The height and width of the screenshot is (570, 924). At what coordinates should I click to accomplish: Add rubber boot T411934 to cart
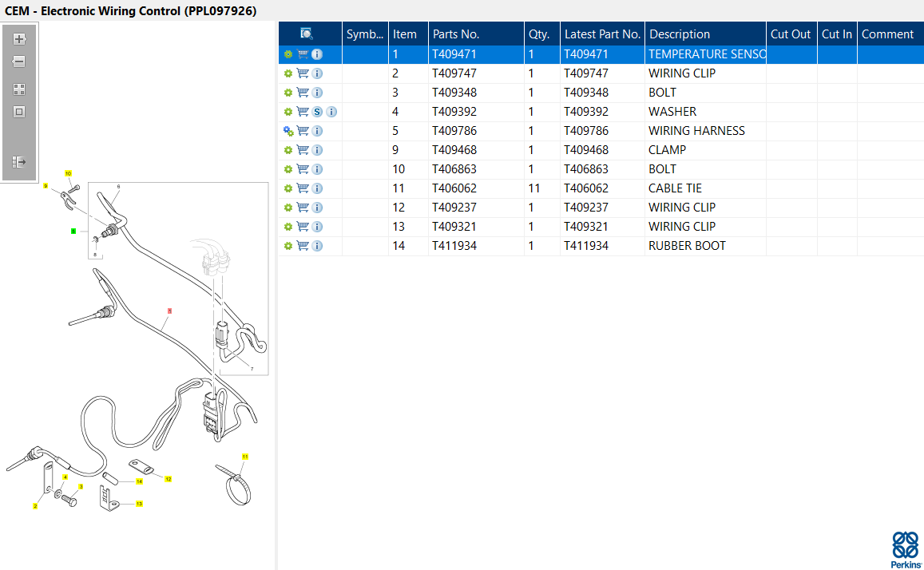click(303, 246)
